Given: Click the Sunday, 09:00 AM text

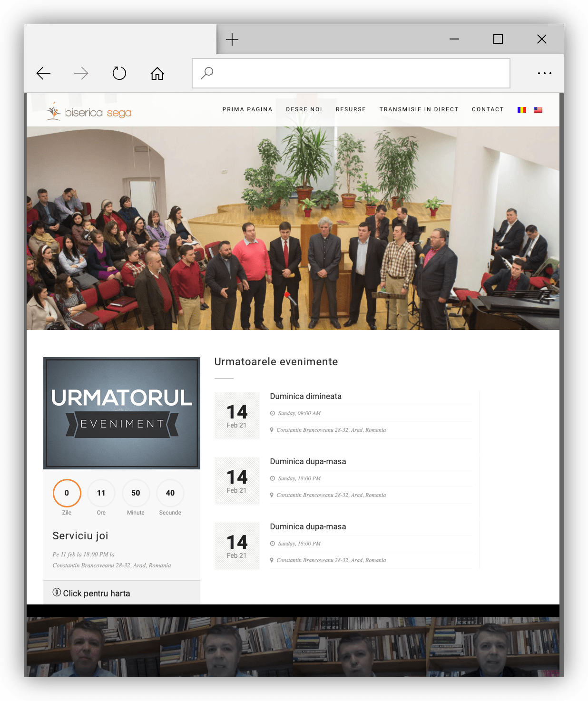Looking at the screenshot, I should (299, 413).
